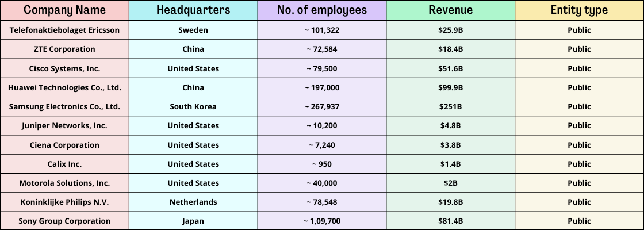Select the Samsung Electronics Co., Ltd. cell
The height and width of the screenshot is (230, 644).
coord(64,106)
